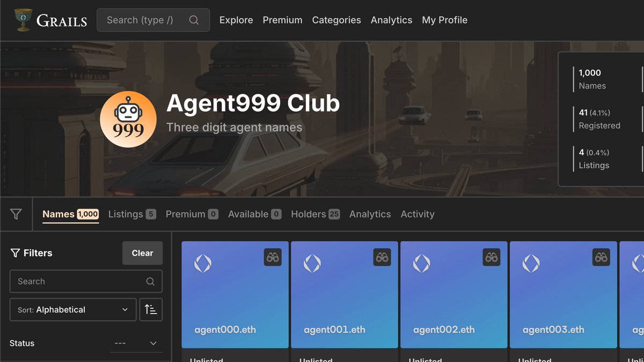Open the club Analytics tab
The width and height of the screenshot is (644, 362).
[370, 214]
